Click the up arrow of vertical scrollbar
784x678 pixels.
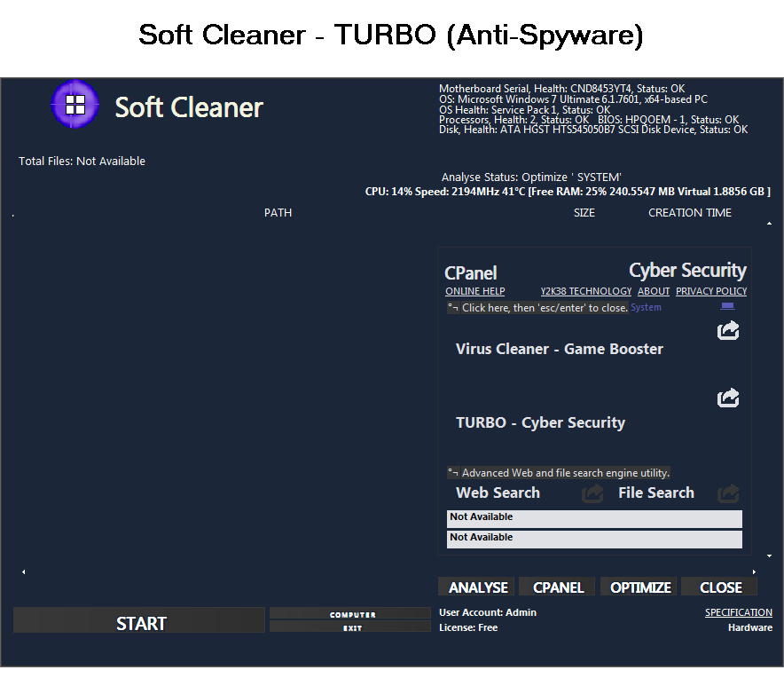coord(769,223)
